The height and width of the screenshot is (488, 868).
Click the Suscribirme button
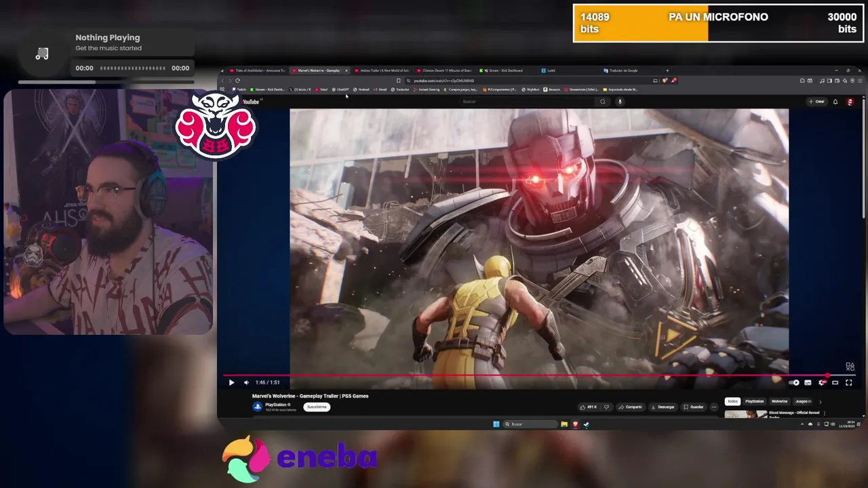point(317,407)
